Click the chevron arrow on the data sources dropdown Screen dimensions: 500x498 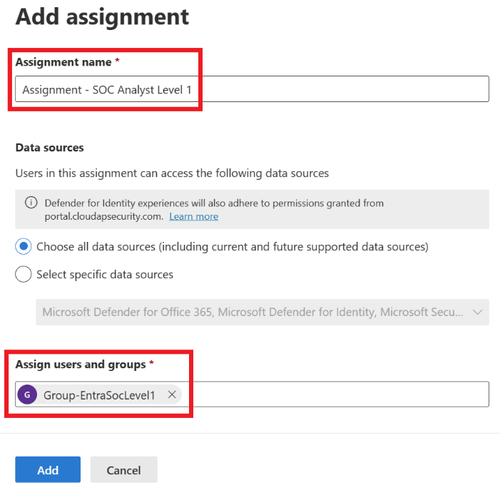tap(478, 312)
